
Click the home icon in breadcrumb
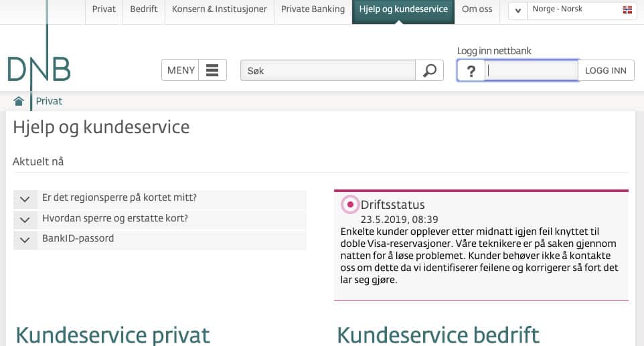tap(19, 101)
